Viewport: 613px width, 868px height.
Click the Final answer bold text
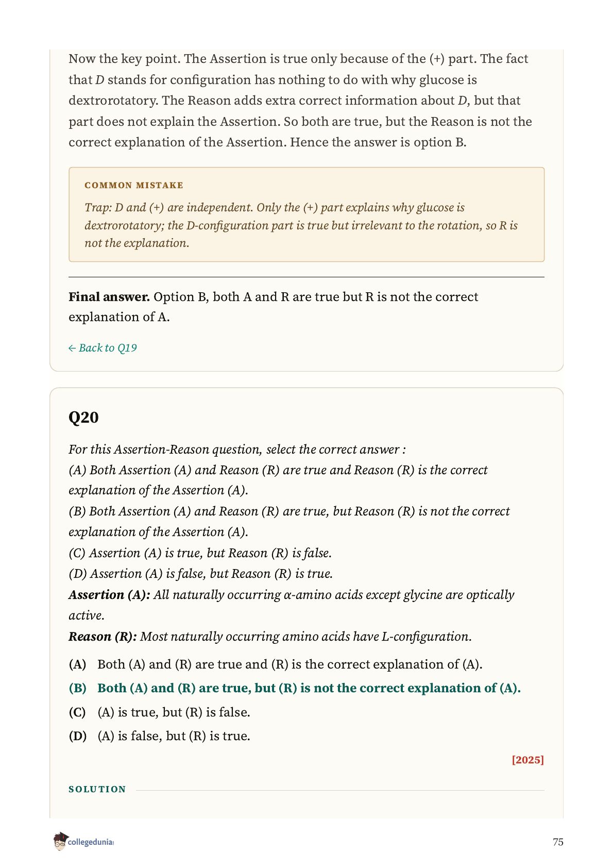(109, 297)
